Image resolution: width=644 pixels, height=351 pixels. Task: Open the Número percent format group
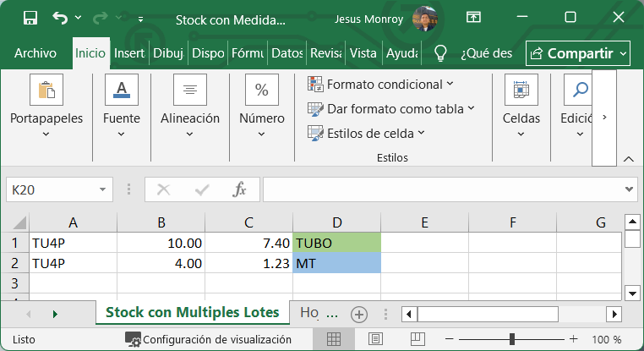tap(262, 107)
